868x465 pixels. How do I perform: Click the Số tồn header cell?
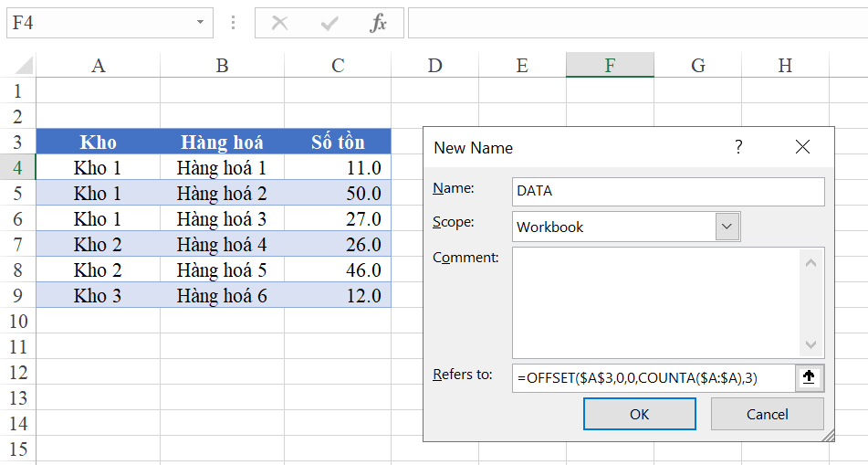338,142
